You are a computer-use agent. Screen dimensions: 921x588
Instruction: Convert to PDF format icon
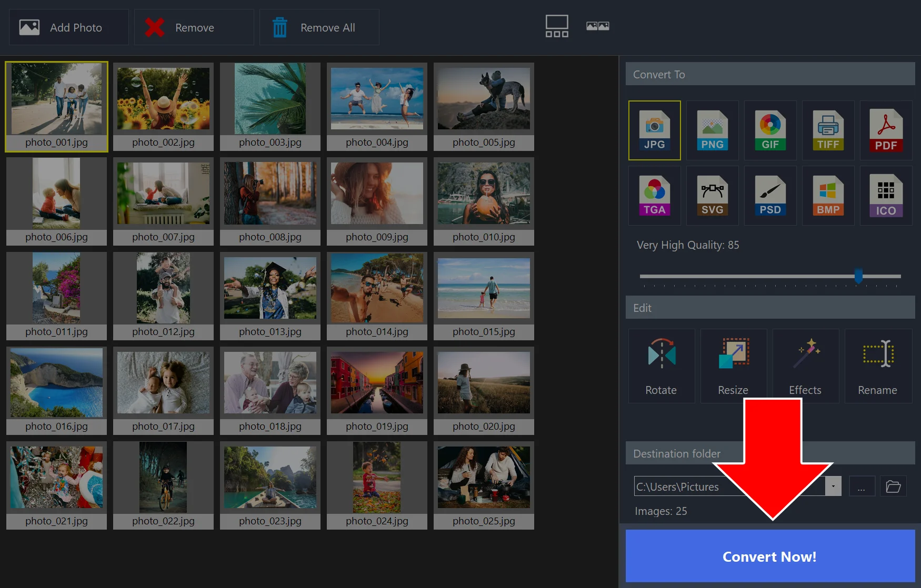[x=886, y=130]
